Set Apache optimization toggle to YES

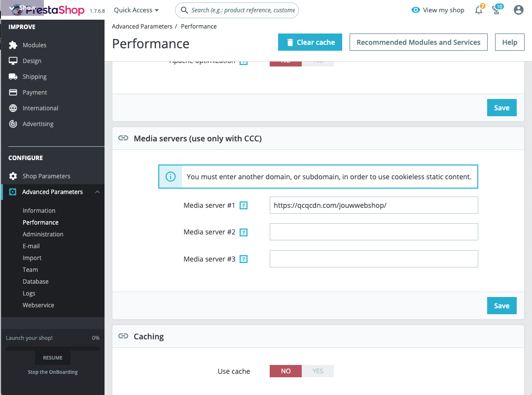tap(318, 62)
